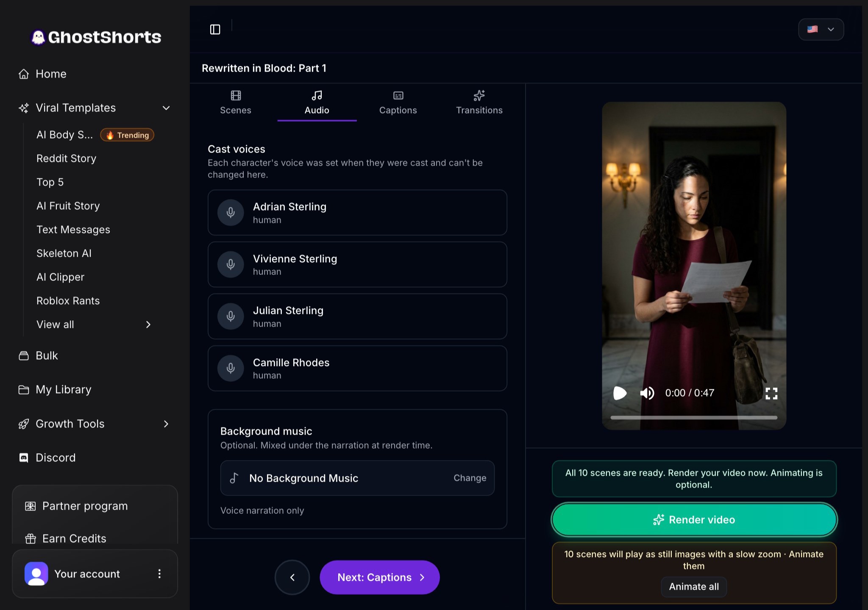868x610 pixels.
Task: Open the Skeleton AI template
Action: pos(64,253)
